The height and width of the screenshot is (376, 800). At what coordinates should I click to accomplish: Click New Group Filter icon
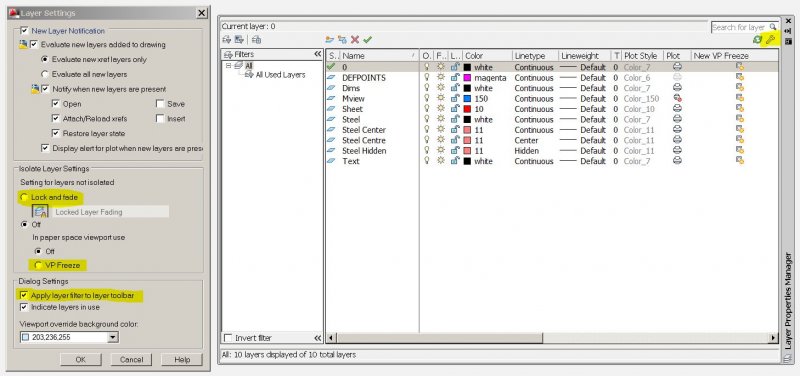239,39
